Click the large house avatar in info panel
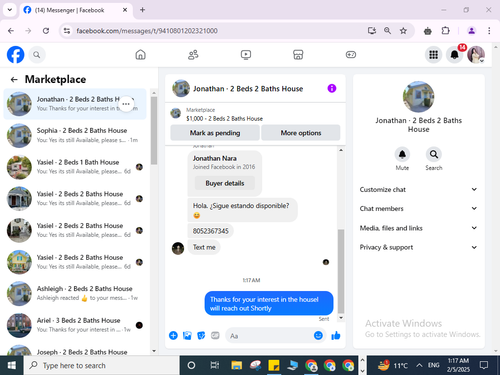The width and height of the screenshot is (500, 375). click(418, 97)
